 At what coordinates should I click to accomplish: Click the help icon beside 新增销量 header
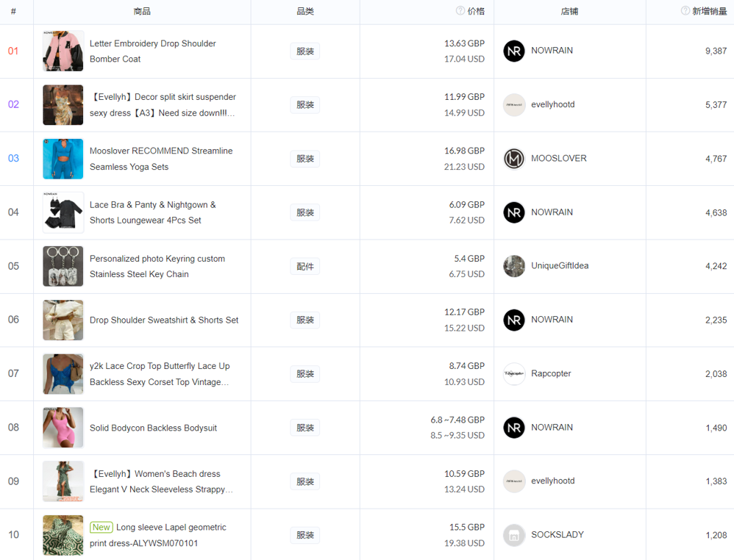coord(685,11)
